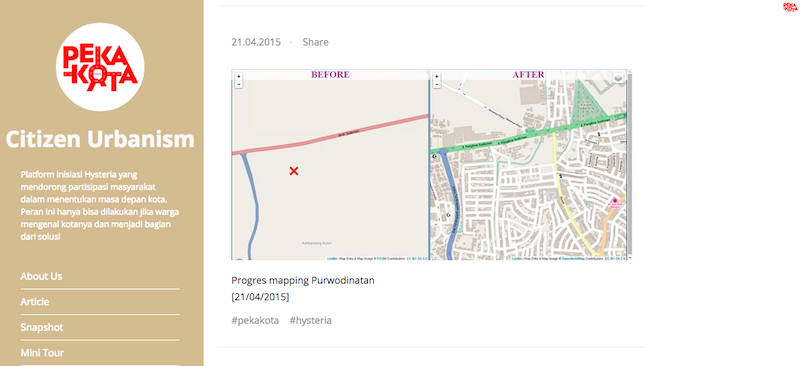Zoom out on the BEFORE map
The image size is (800, 366).
(x=239, y=84)
